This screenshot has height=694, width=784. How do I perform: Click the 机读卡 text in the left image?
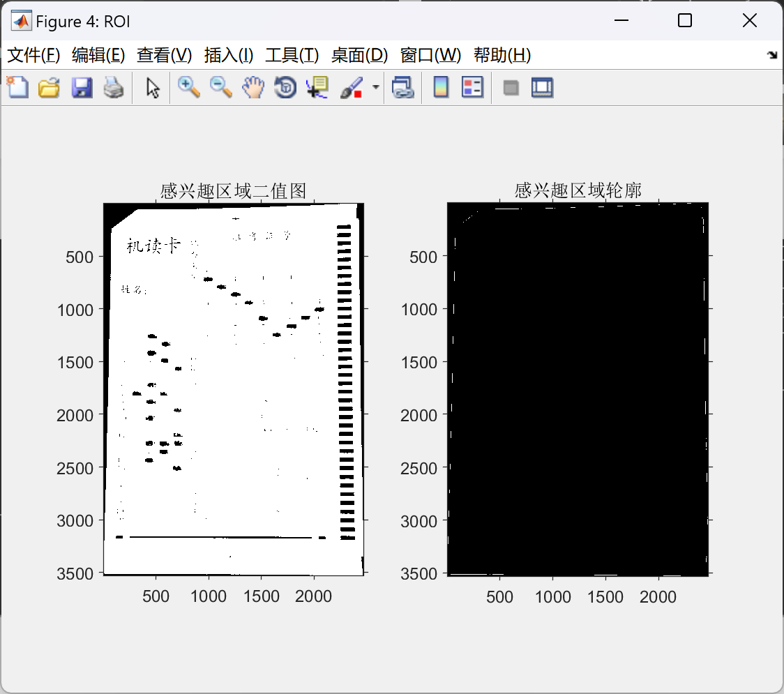pos(153,246)
